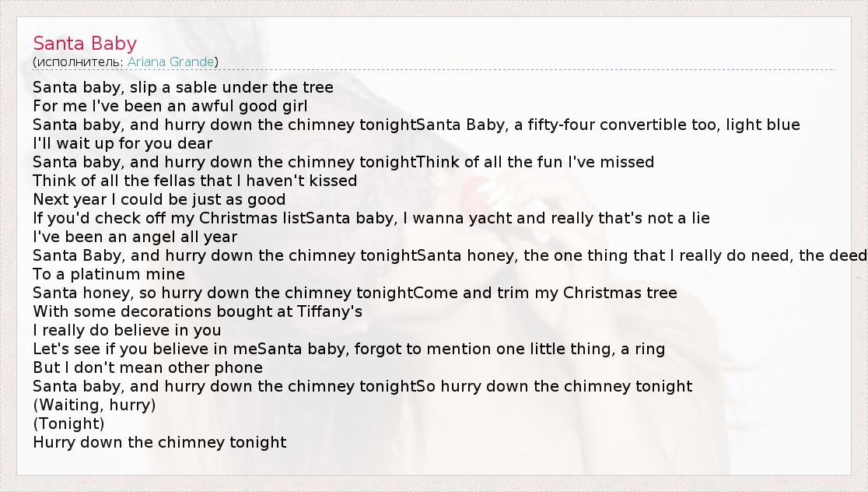Image resolution: width=868 pixels, height=492 pixels.
Task: Open the Ariana Grande artist link
Action: click(171, 61)
